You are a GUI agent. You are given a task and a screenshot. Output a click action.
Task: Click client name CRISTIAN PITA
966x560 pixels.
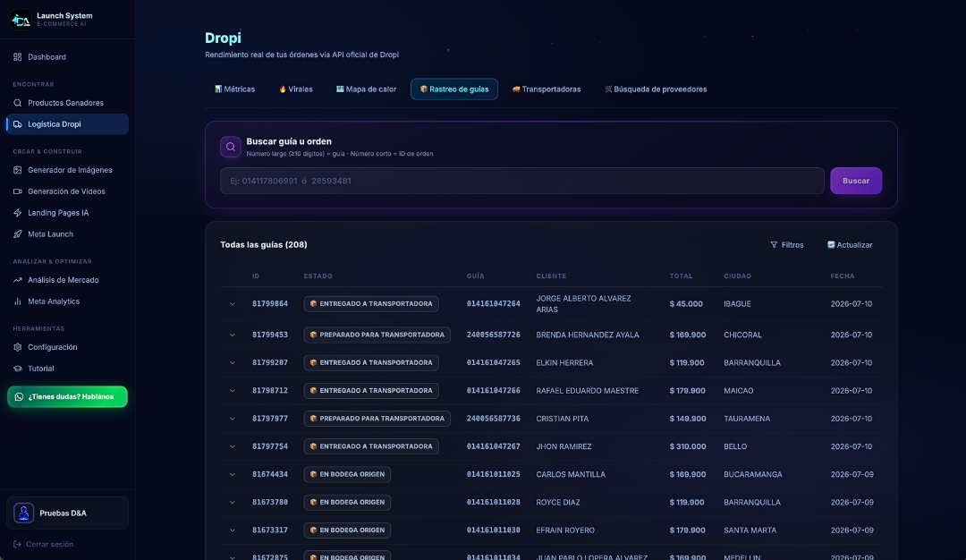point(562,419)
